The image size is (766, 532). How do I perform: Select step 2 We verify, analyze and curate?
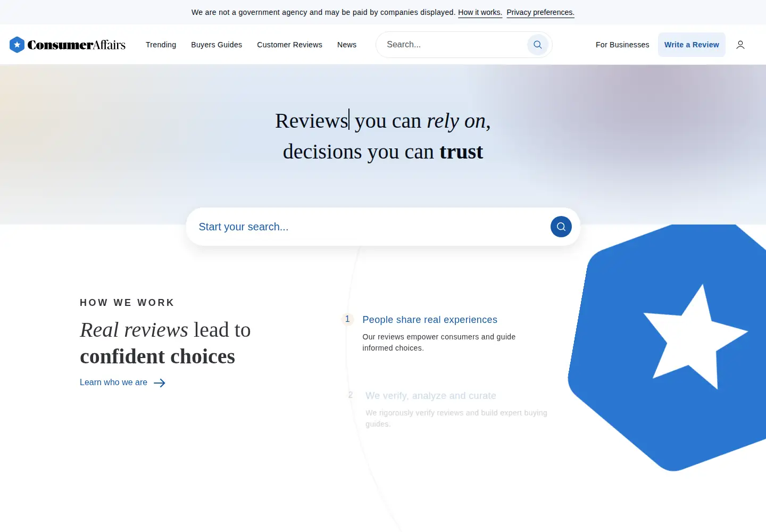tap(431, 396)
